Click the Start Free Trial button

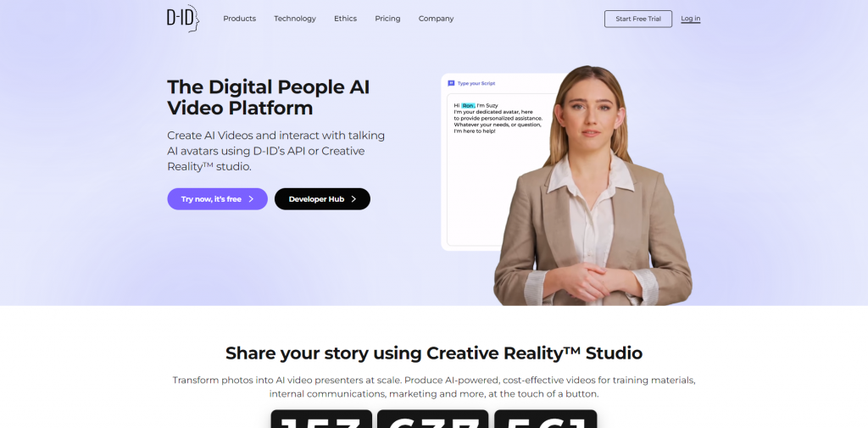pos(638,19)
